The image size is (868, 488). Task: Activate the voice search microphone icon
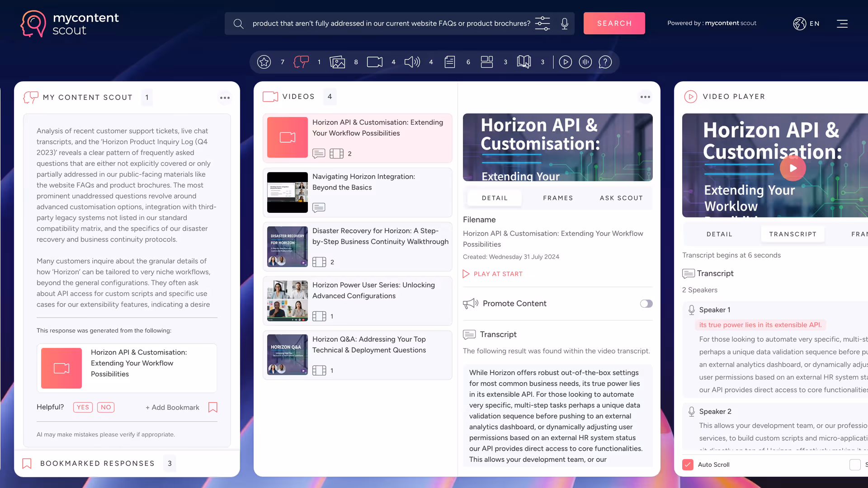[x=564, y=23]
